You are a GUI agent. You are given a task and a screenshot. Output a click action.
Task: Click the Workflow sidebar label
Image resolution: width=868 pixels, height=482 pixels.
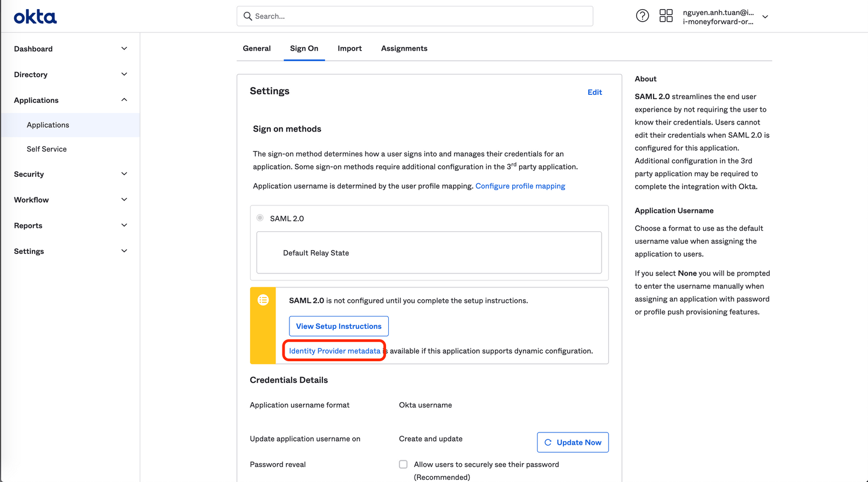coord(31,200)
